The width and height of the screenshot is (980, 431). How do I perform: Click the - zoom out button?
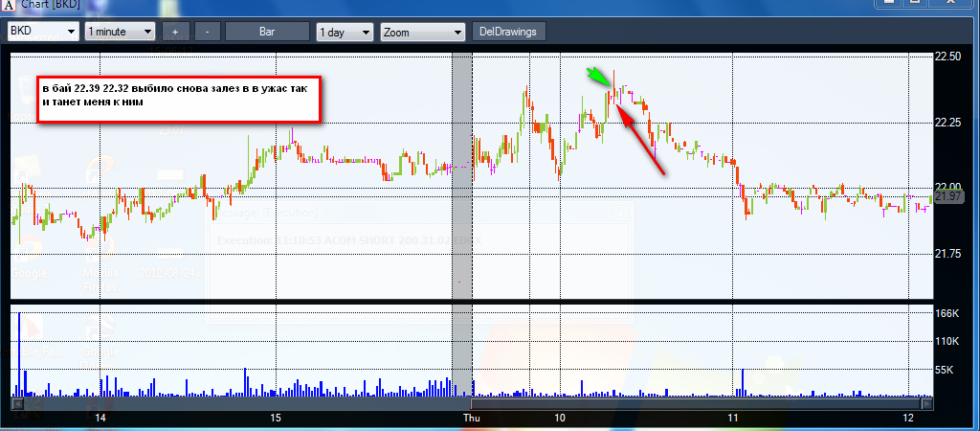[x=207, y=32]
